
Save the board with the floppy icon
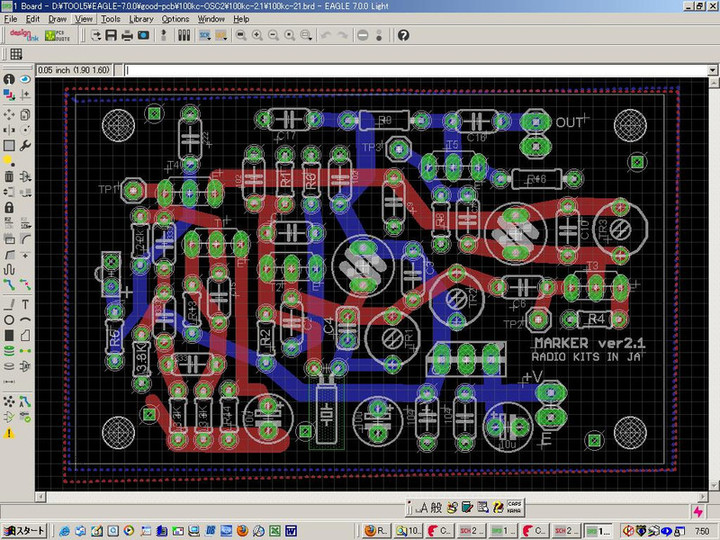coord(111,35)
